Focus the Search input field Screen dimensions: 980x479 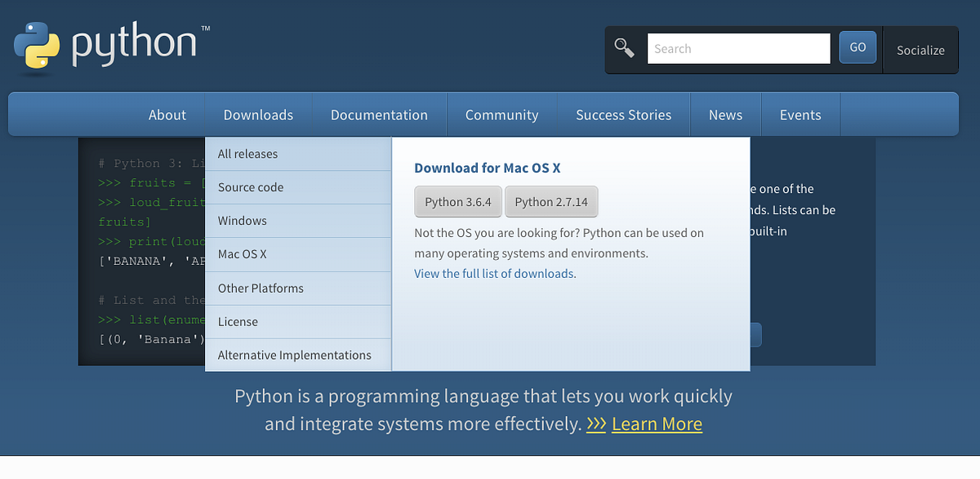point(738,48)
